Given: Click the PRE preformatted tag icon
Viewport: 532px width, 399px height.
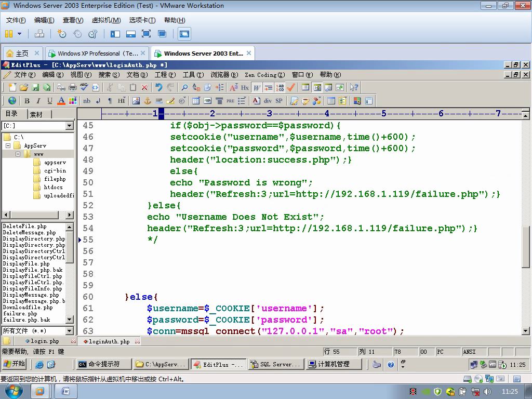Looking at the screenshot, I should coord(230,100).
